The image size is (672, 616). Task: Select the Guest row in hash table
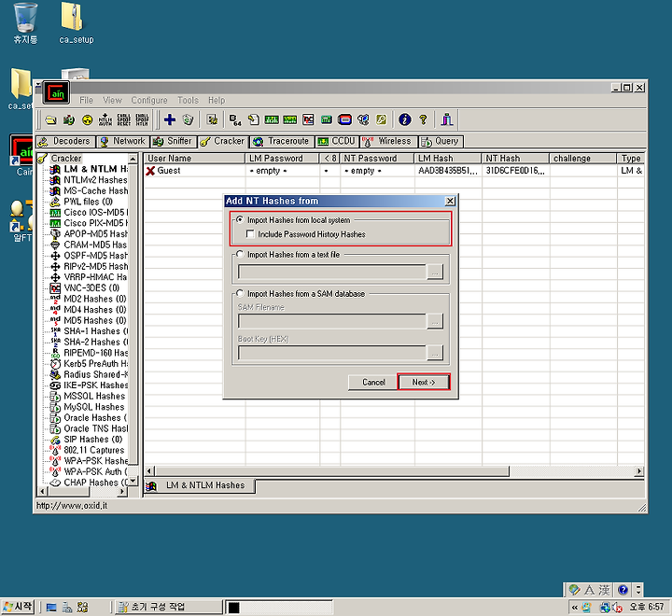[x=394, y=171]
